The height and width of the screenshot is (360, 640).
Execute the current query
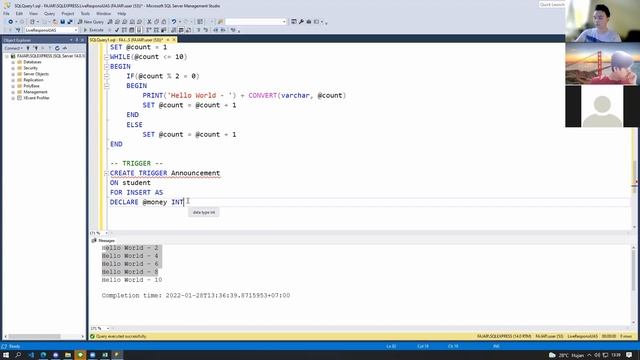click(94, 30)
